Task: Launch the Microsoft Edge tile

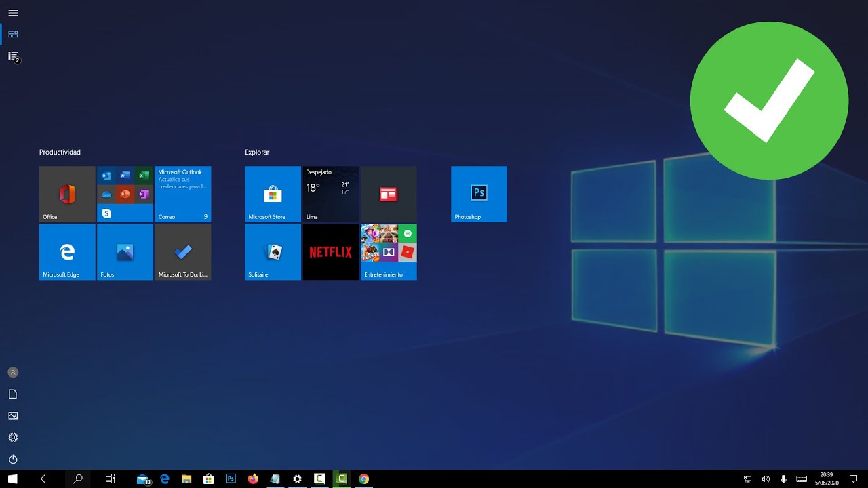Action: click(67, 252)
